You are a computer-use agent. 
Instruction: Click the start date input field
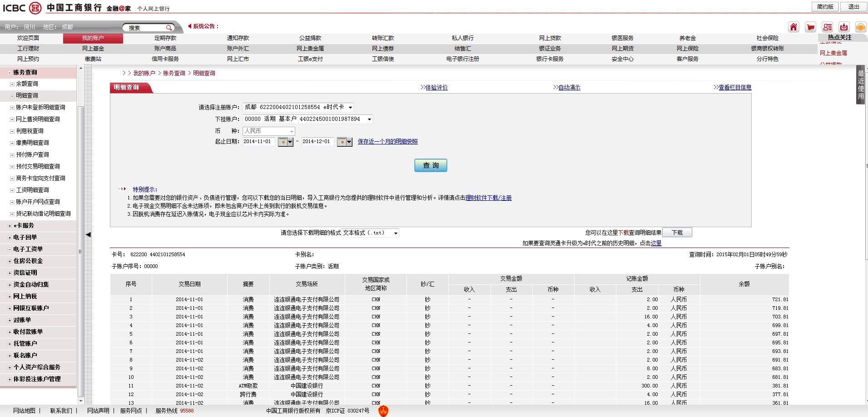point(258,142)
